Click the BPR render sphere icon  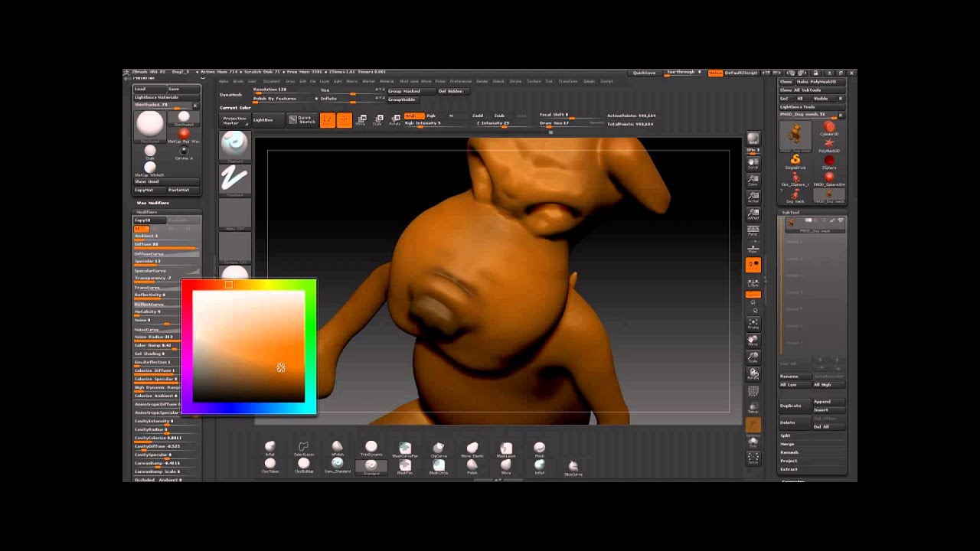[x=753, y=139]
